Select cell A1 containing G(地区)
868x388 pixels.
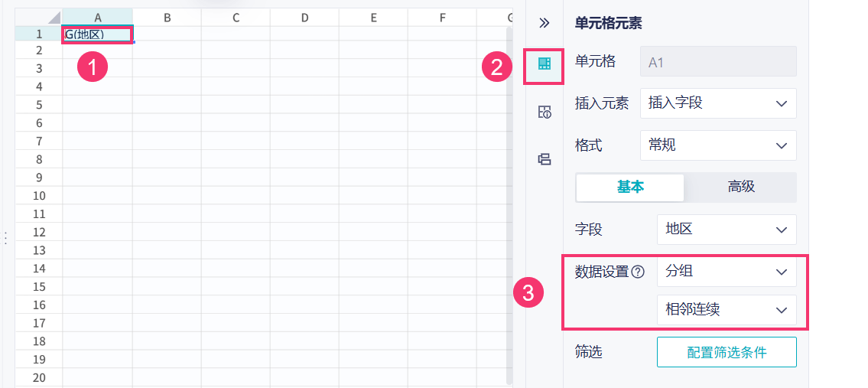97,34
